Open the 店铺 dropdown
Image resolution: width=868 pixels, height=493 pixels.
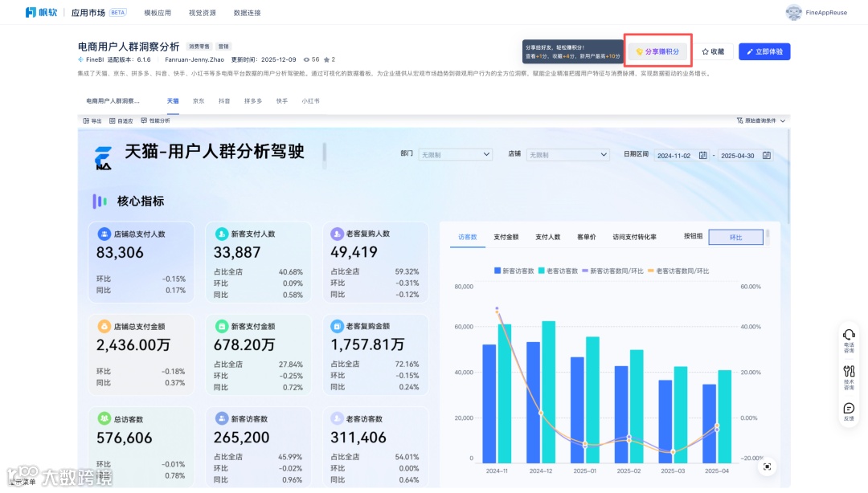567,155
